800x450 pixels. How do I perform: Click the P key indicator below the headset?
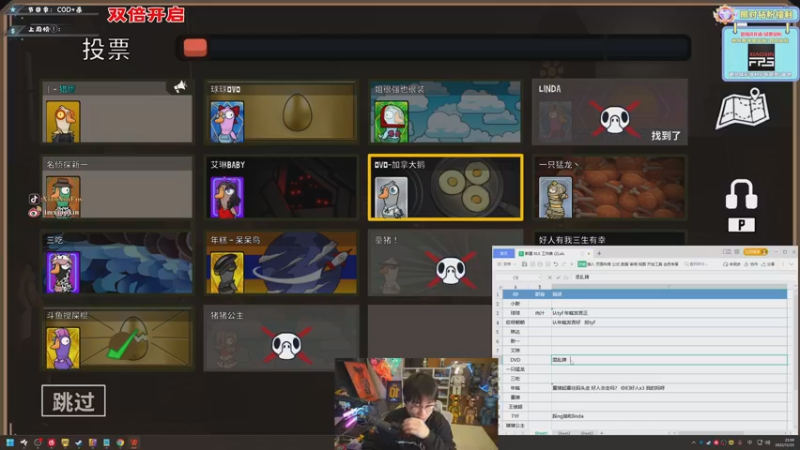[741, 224]
